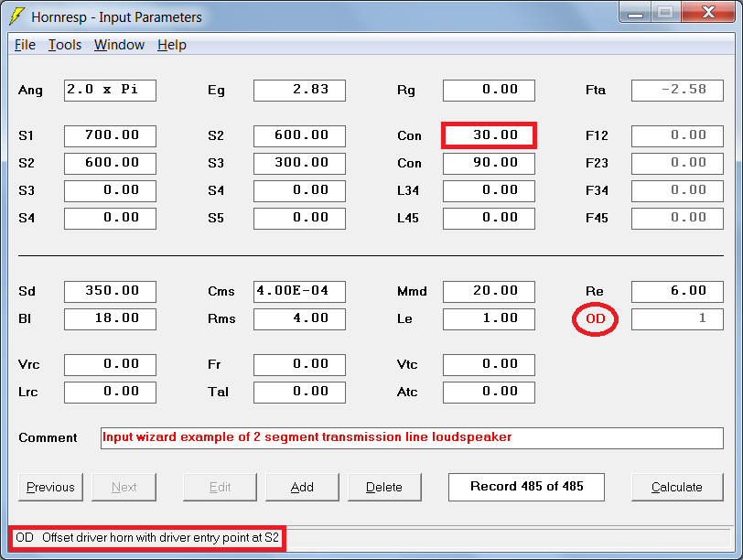The width and height of the screenshot is (743, 560).
Task: Select the Ang field showing 2.0 x Pi
Action: [x=111, y=90]
